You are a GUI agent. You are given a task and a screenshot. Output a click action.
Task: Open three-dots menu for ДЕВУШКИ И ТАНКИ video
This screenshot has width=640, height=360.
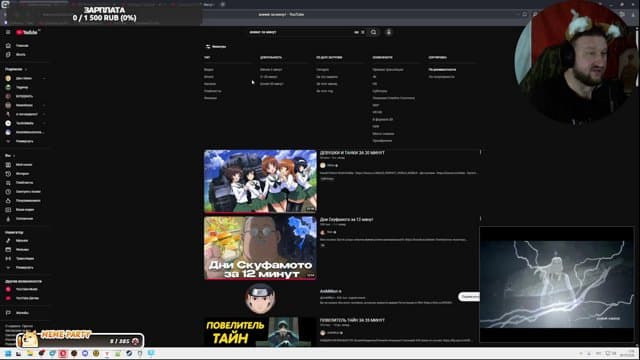pos(480,152)
